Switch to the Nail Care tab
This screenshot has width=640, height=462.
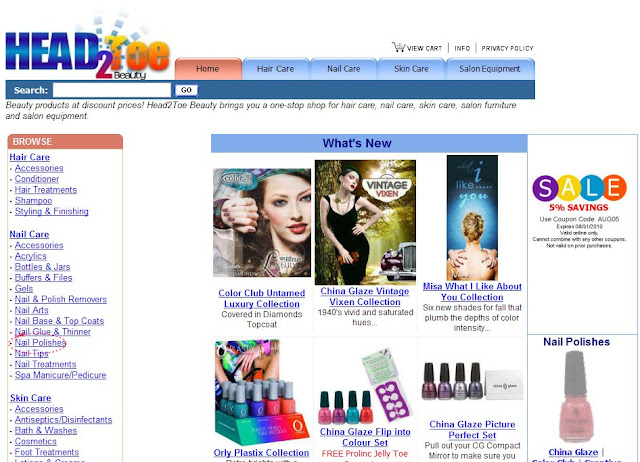click(x=344, y=69)
